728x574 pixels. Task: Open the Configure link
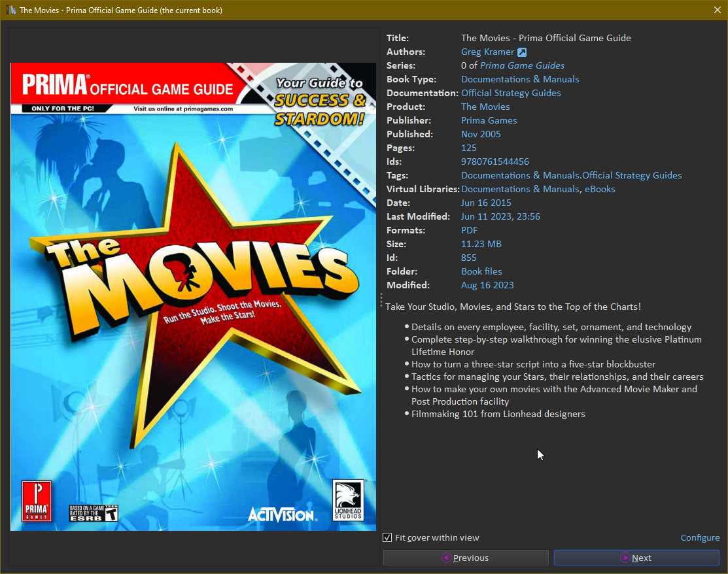pyautogui.click(x=700, y=537)
